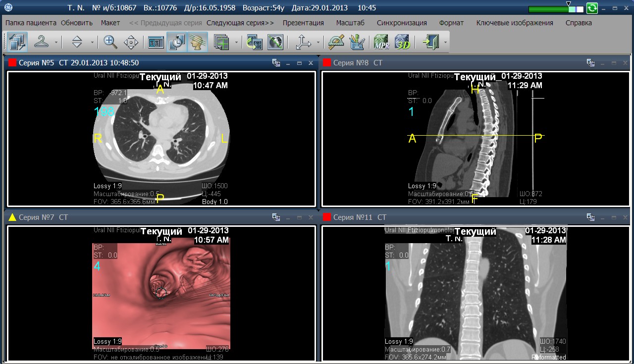This screenshot has width=634, height=364.
Task: Click the stacked images icon at toolbar start
Action: (17, 42)
